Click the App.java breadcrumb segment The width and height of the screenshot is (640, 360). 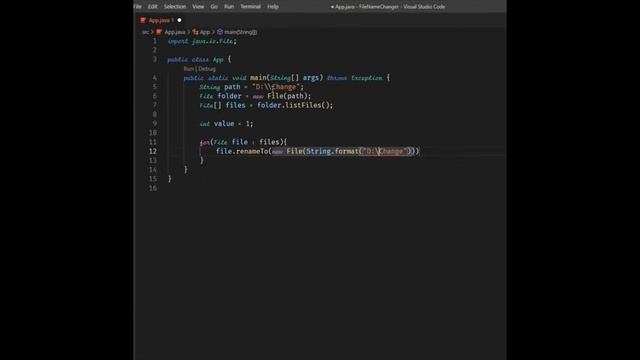click(x=175, y=32)
